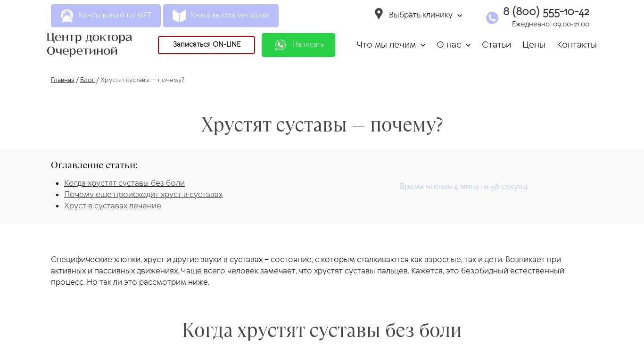Open the "Статьи" menu item

pyautogui.click(x=496, y=45)
